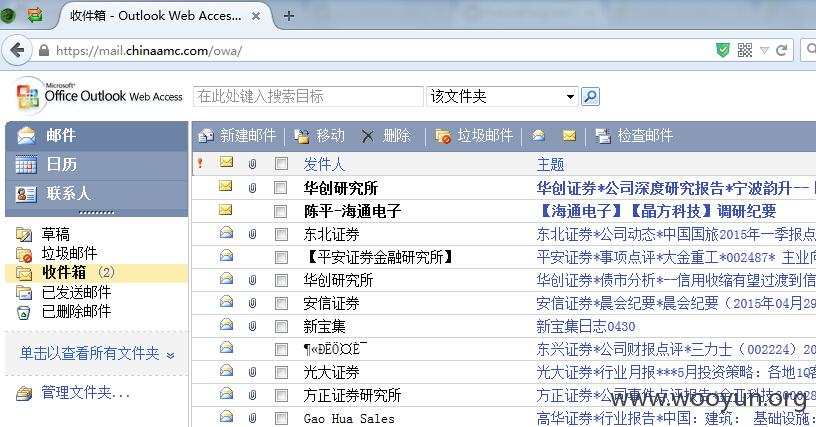Click sender name 安信证券
The image size is (816, 427).
coord(332,303)
